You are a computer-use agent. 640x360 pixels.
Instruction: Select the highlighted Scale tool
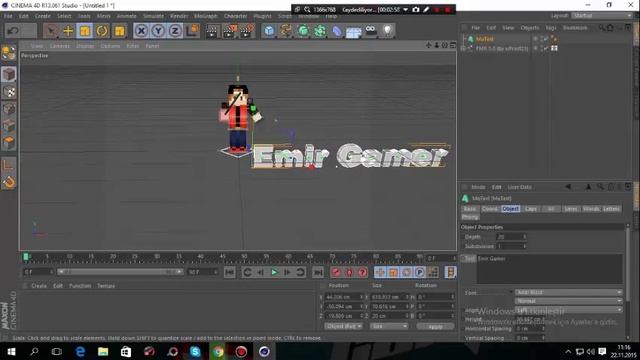(85, 31)
